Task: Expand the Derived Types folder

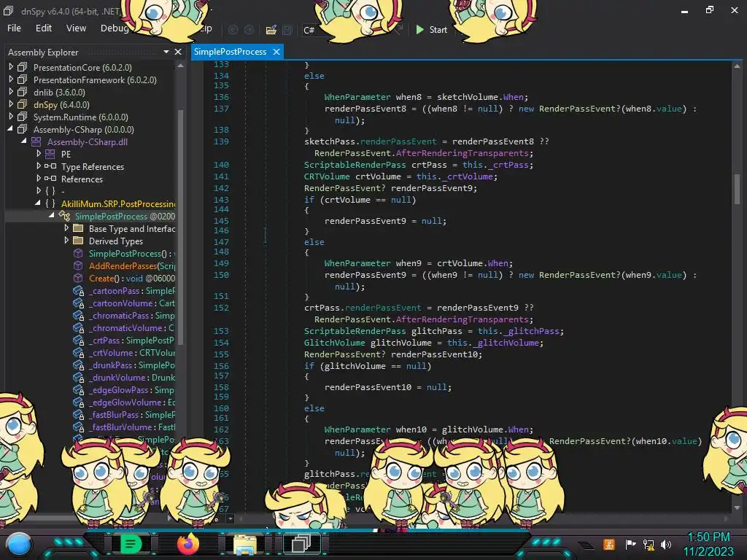Action: [66, 241]
